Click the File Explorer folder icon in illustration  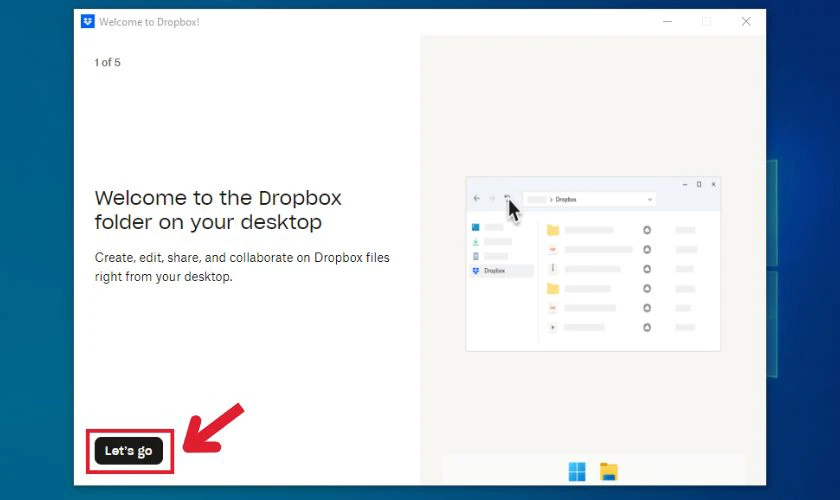click(609, 471)
